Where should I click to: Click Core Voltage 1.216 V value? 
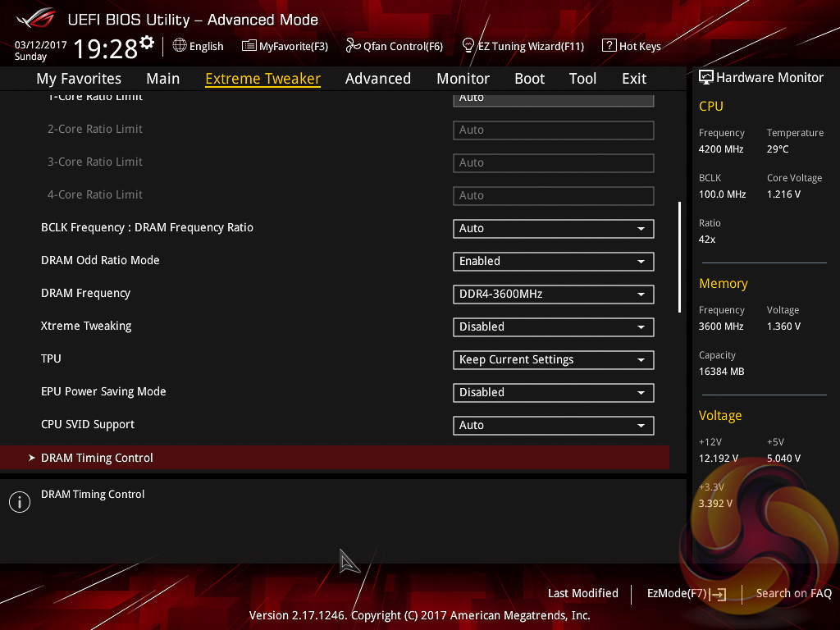(783, 194)
